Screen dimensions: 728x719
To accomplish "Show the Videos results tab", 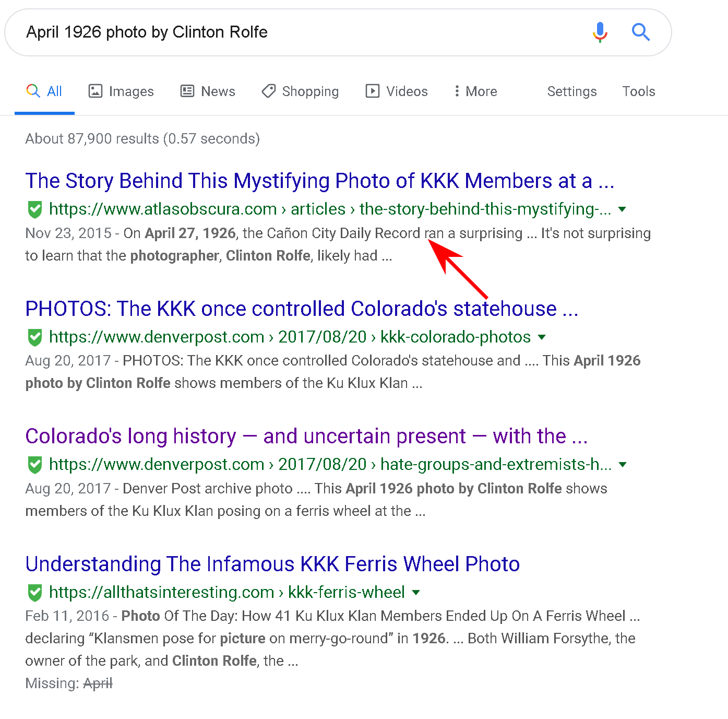I will pyautogui.click(x=397, y=91).
